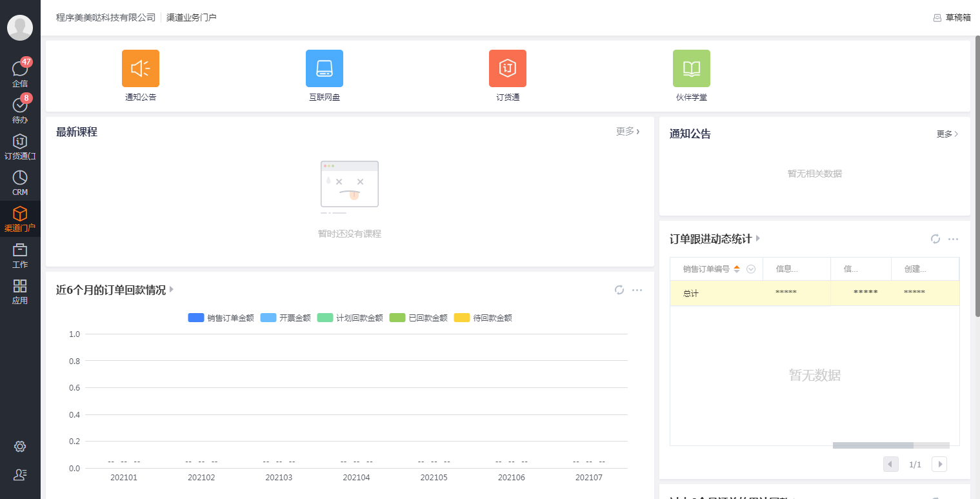Toggle 计划回款金额 legend item
The height and width of the screenshot is (499, 980).
tap(350, 318)
